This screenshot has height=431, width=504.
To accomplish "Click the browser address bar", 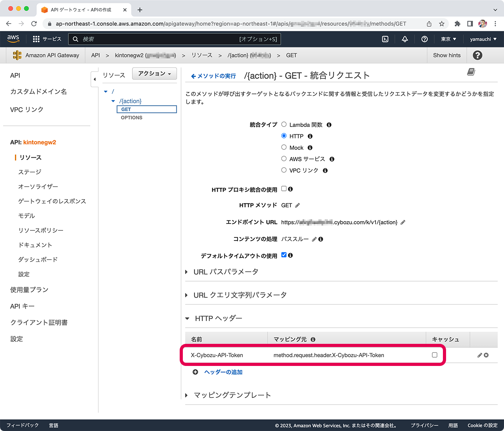I will [231, 24].
